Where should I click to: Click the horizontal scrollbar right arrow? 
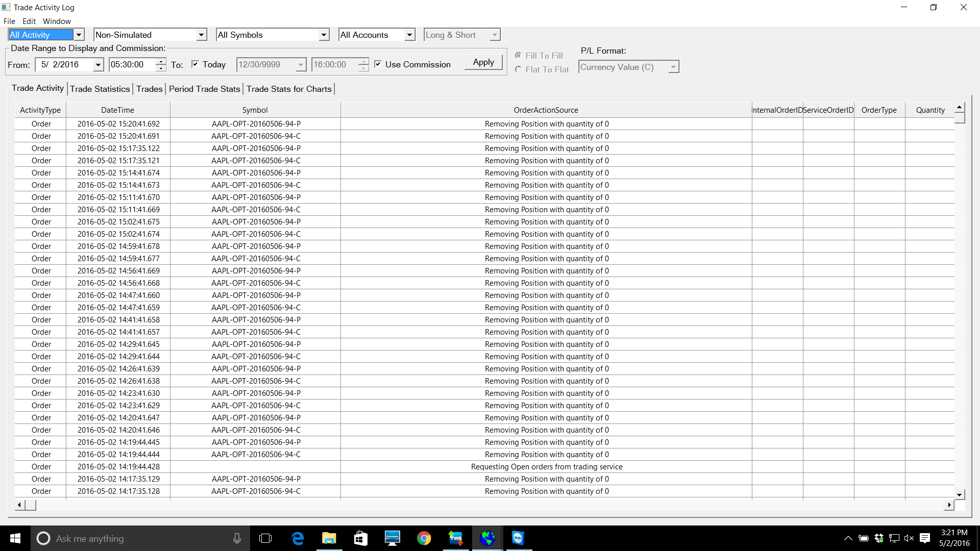click(x=949, y=505)
